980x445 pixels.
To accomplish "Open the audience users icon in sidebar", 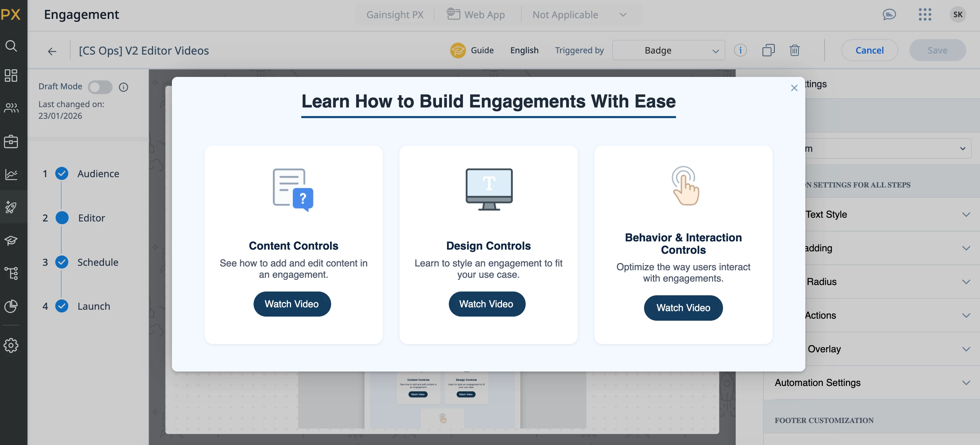I will point(11,108).
